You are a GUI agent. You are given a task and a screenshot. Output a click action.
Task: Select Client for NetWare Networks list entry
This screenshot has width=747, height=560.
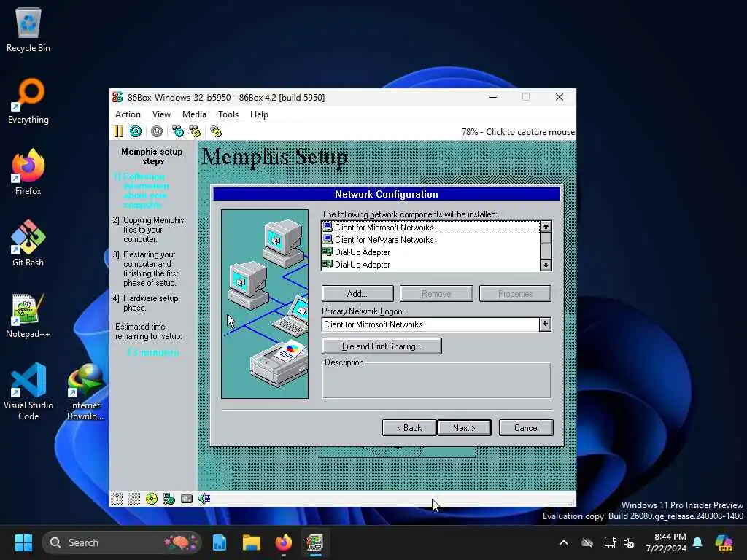pos(430,239)
